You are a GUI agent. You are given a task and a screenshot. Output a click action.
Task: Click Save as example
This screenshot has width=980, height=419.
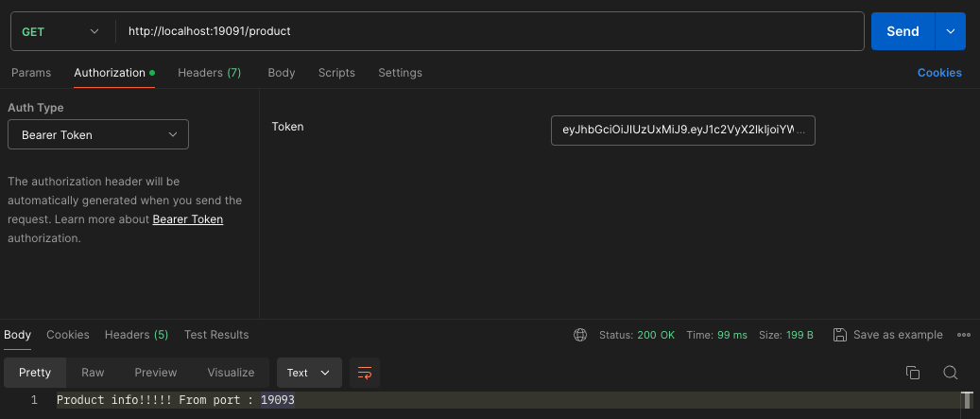[x=898, y=335]
